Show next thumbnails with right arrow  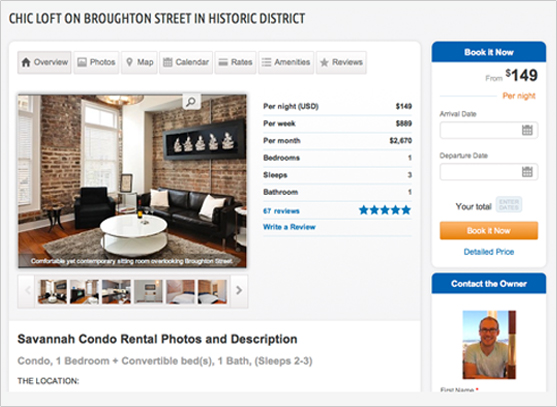click(239, 291)
